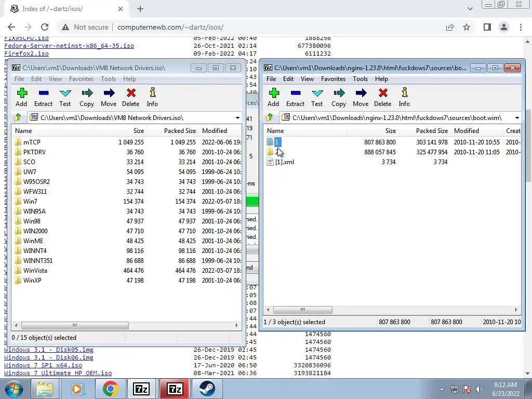Open Fedora-Server-netinst-x86_64-35.iso link

point(69,46)
